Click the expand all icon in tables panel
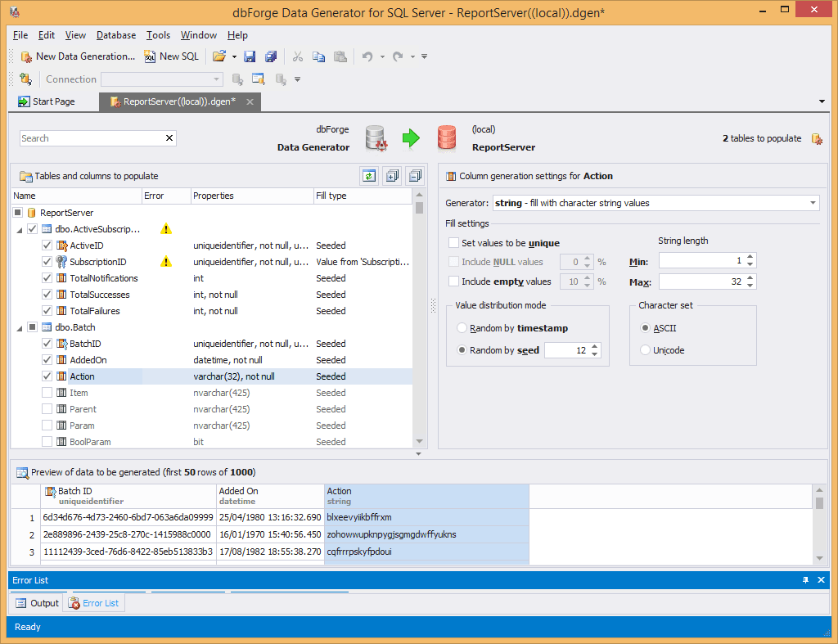This screenshot has height=644, width=838. [392, 176]
